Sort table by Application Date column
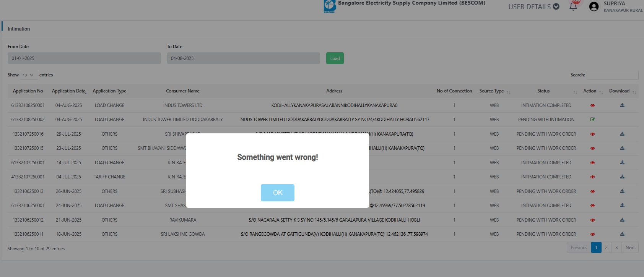 click(69, 91)
